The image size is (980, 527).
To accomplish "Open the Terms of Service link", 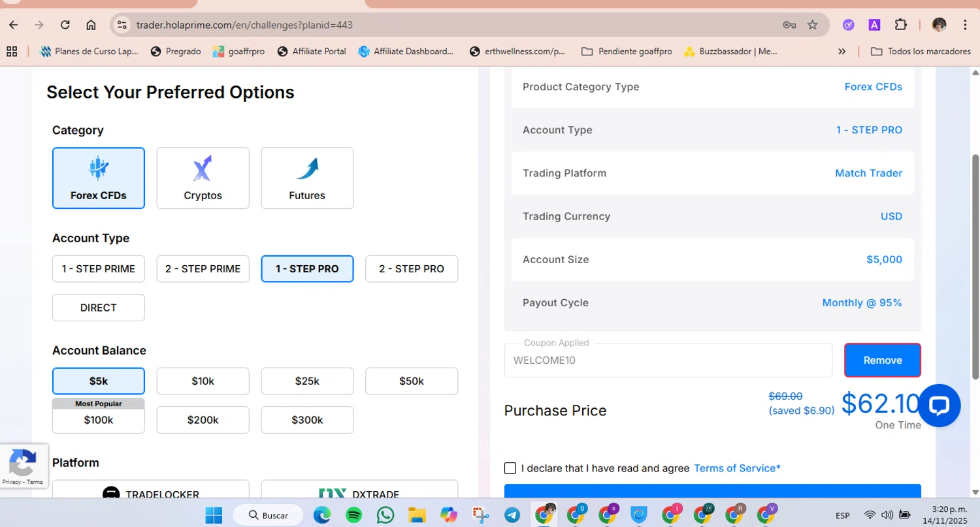I will [x=737, y=468].
